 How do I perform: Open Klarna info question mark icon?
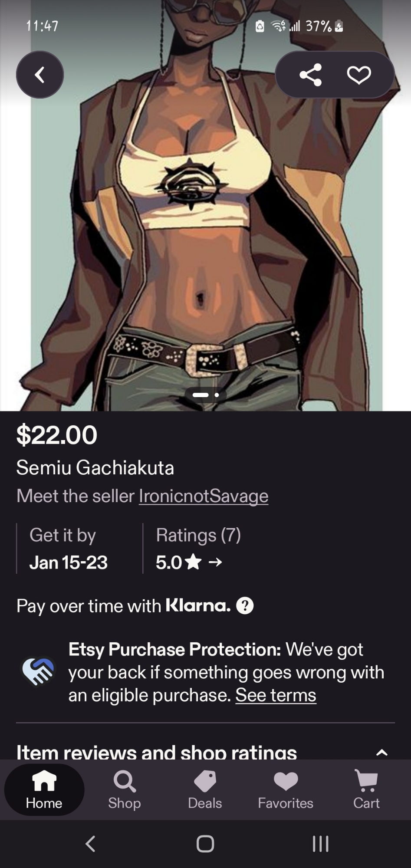[x=245, y=605]
